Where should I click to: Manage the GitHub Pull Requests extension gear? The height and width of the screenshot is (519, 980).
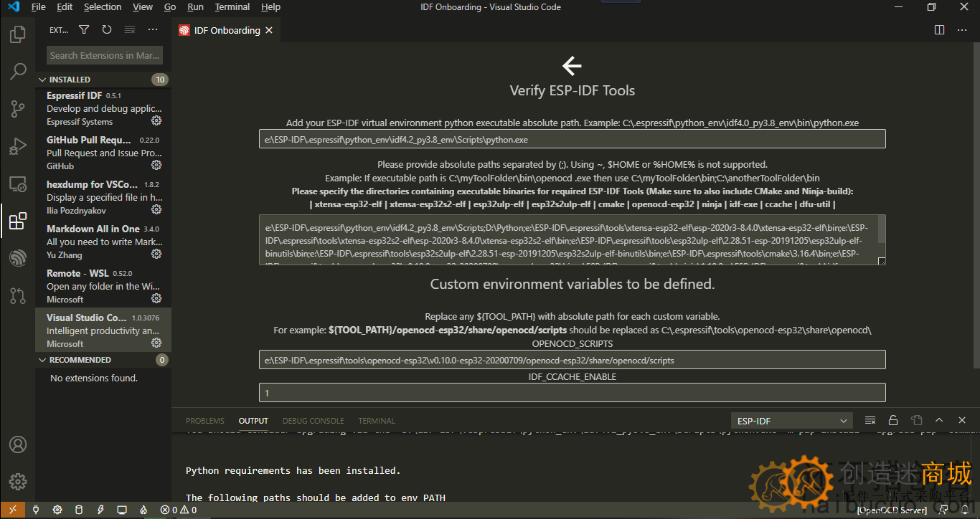[156, 166]
